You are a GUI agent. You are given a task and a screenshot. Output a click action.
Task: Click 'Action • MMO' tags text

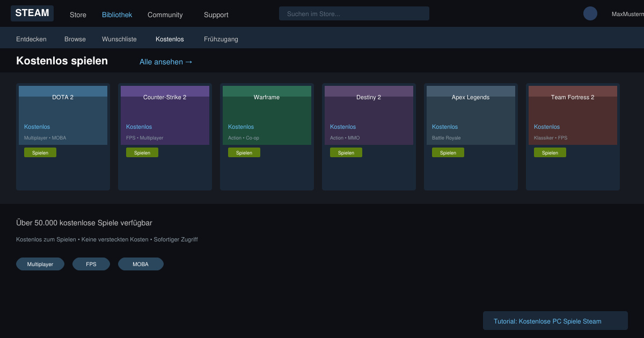pyautogui.click(x=345, y=138)
